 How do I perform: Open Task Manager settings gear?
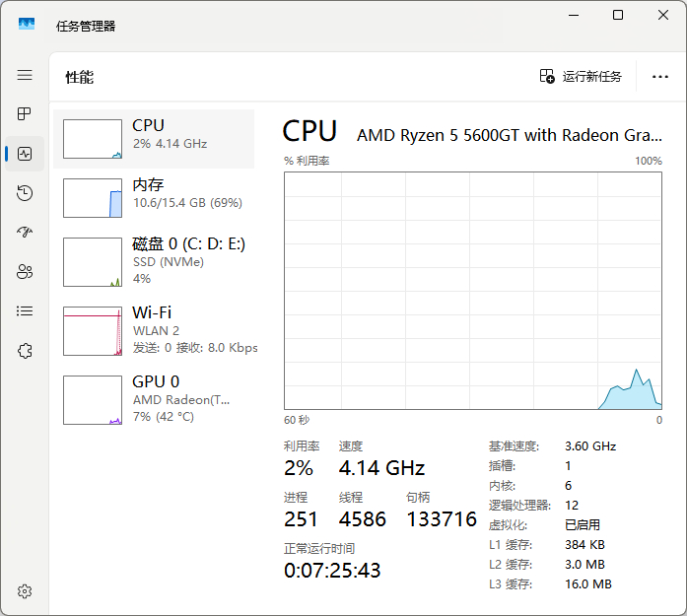[25, 591]
